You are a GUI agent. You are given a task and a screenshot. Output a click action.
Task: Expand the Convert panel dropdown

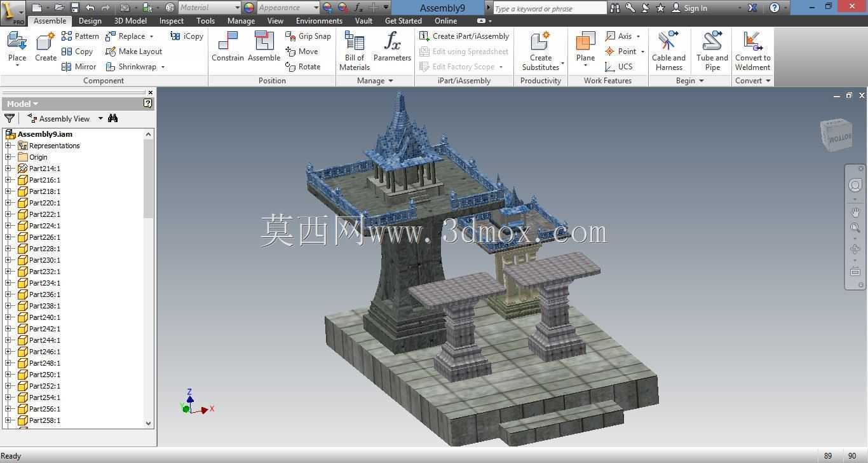pyautogui.click(x=753, y=81)
